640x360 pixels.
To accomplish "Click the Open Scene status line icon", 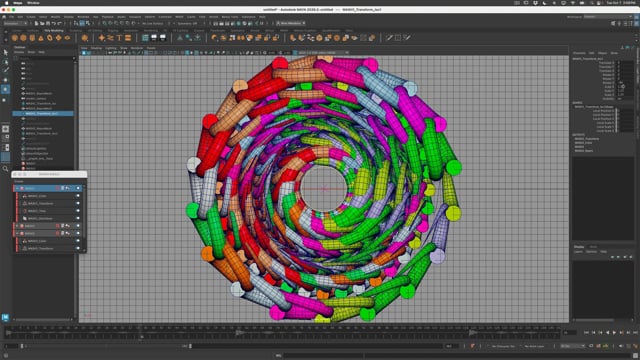I will point(42,24).
